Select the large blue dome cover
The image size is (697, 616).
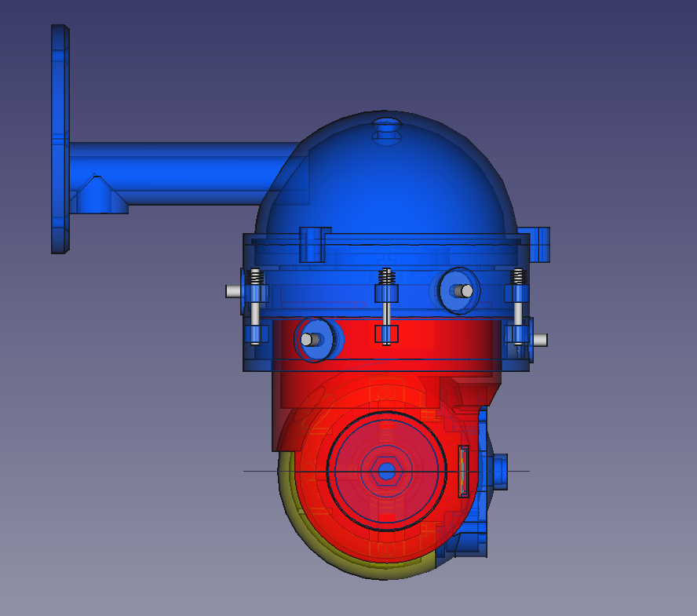coord(386,173)
